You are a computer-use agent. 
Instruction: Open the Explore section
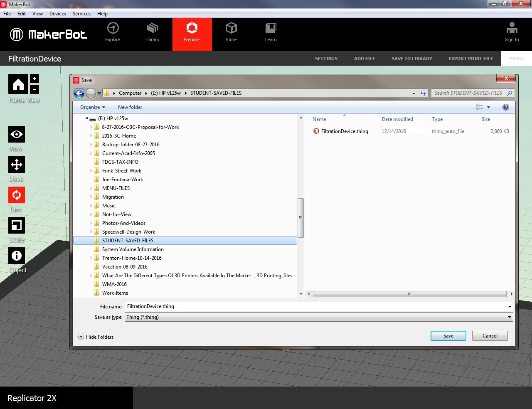(113, 32)
